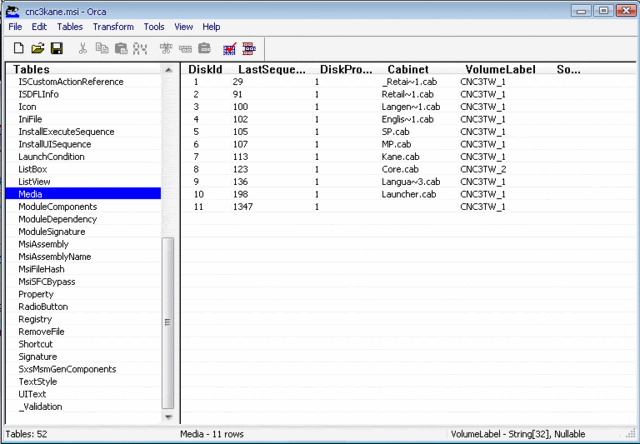Open the Tables menu
The height and width of the screenshot is (444, 640).
point(70,27)
